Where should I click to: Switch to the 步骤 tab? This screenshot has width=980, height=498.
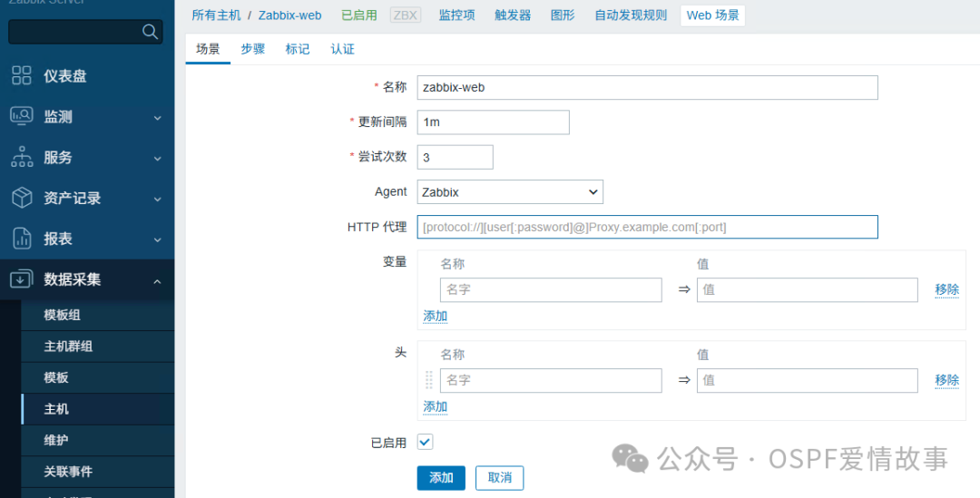coord(253,49)
